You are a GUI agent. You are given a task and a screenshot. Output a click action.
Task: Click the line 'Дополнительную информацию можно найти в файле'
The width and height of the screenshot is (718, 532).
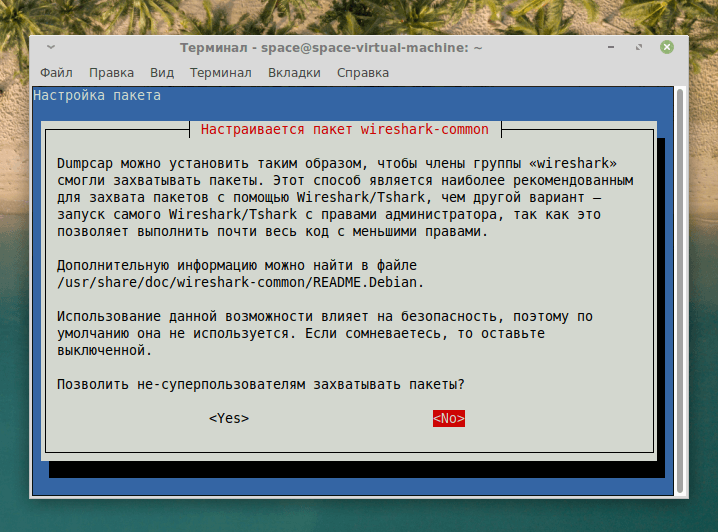click(237, 266)
